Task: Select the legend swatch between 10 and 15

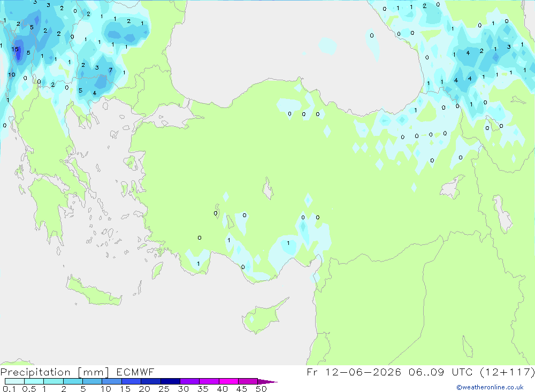Action: pyautogui.click(x=112, y=381)
